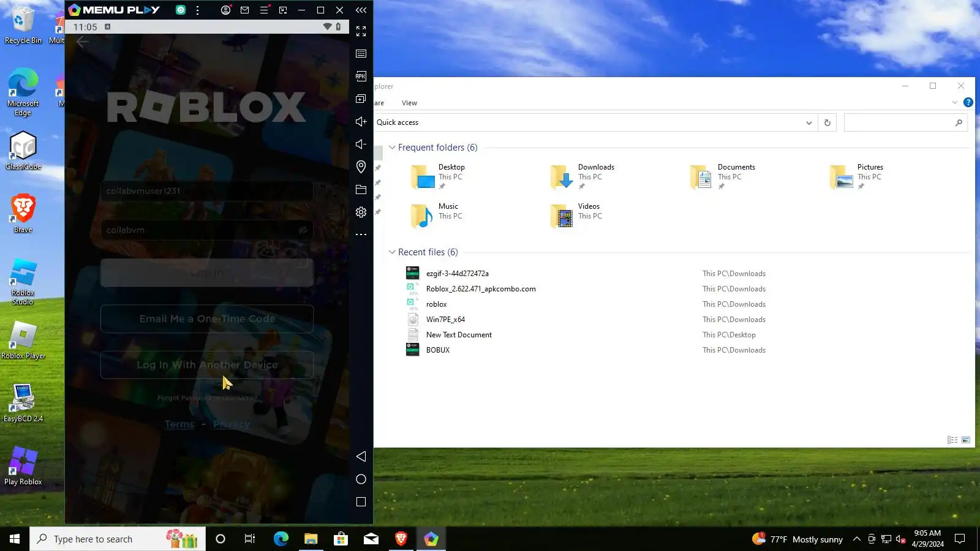This screenshot has height=551, width=980.
Task: Click the muted speaker tray icon
Action: [900, 539]
